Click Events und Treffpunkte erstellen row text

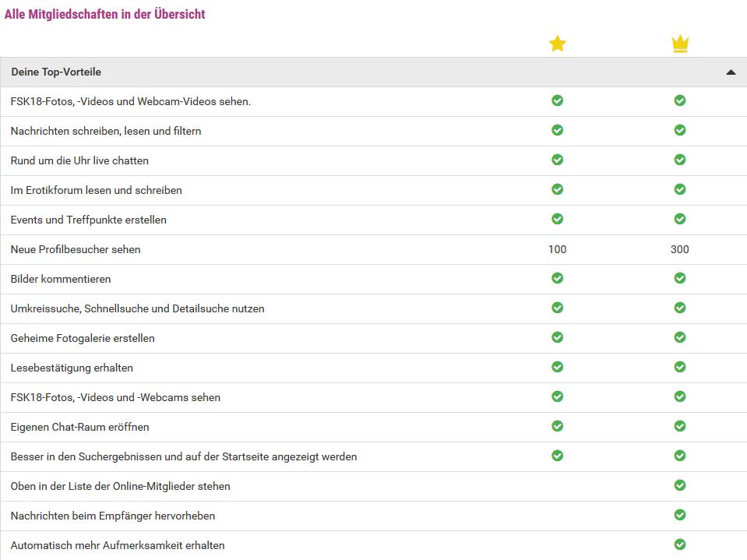pos(88,220)
